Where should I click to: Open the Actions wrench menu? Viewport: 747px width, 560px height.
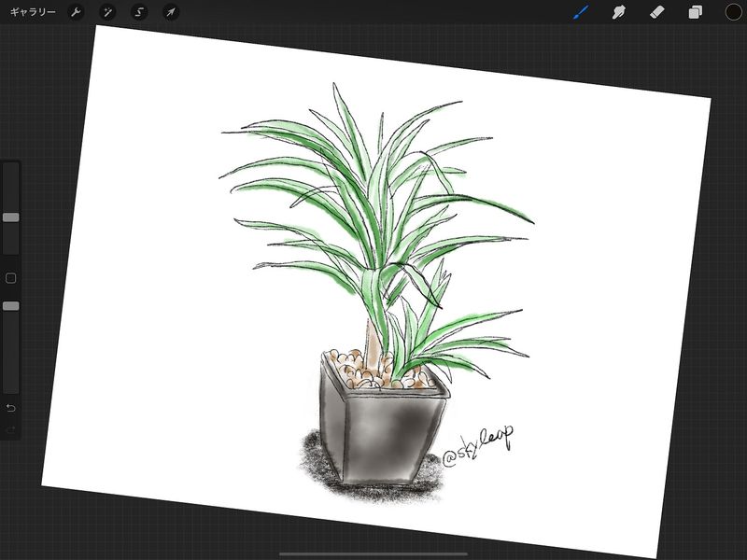coord(78,12)
